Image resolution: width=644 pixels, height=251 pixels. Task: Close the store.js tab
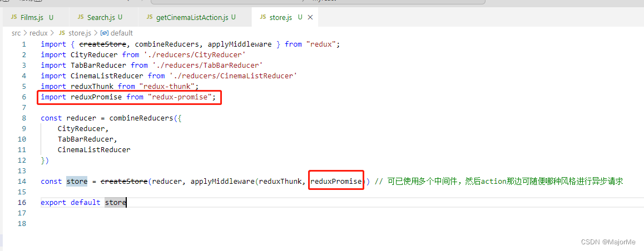[310, 17]
